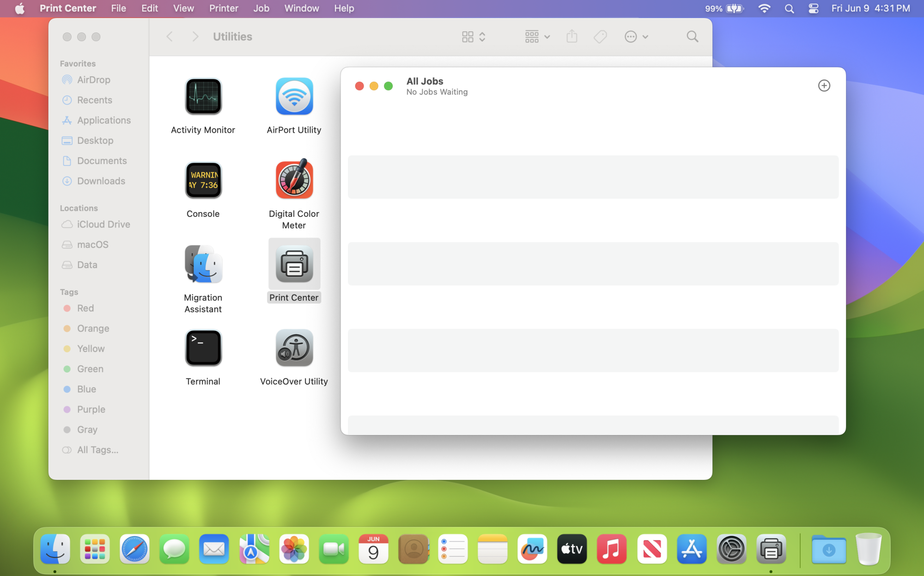924x576 pixels.
Task: Select Documents in the Finder sidebar
Action: tap(102, 161)
